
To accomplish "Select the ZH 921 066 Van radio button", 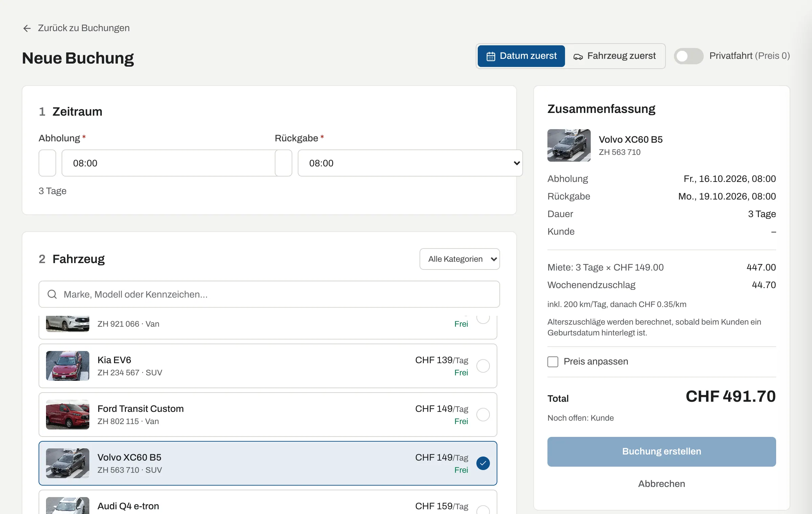I will coord(483,320).
